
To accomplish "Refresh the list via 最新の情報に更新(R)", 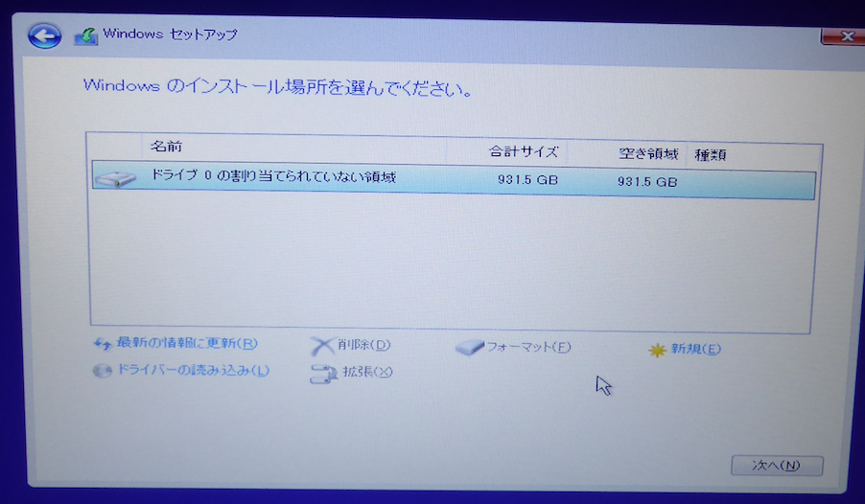I will tap(187, 343).
